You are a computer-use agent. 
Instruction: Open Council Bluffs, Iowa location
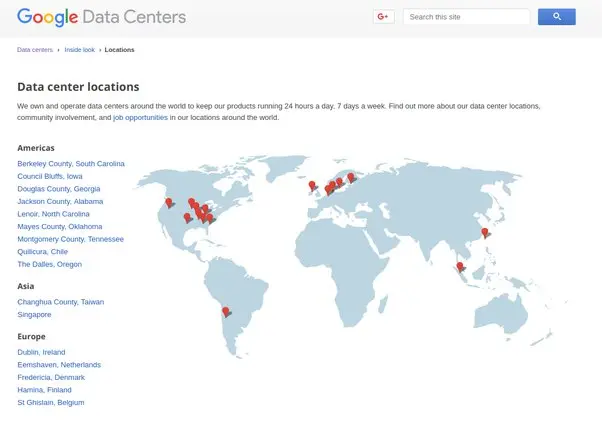(50, 176)
